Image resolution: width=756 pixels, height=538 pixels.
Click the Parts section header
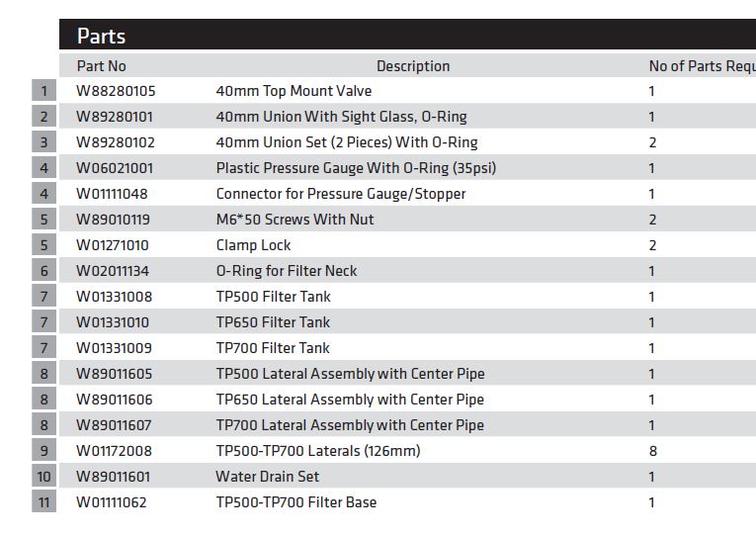tap(407, 36)
